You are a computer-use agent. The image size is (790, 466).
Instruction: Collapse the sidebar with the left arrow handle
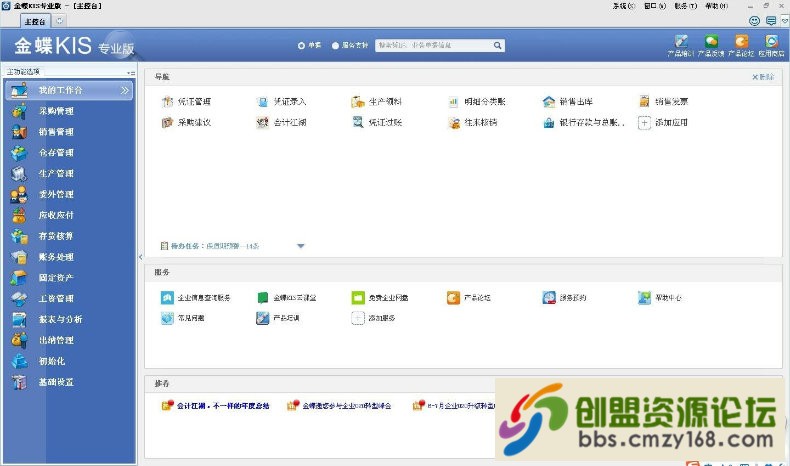[x=141, y=257]
